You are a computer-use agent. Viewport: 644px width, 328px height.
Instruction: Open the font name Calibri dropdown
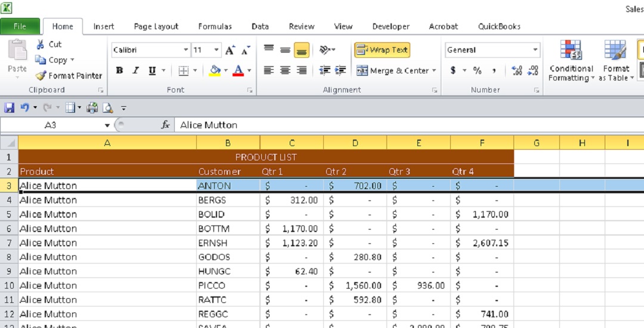pos(186,51)
